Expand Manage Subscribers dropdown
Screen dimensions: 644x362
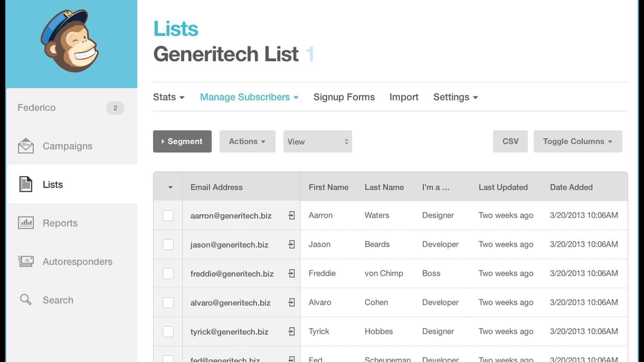click(x=249, y=97)
